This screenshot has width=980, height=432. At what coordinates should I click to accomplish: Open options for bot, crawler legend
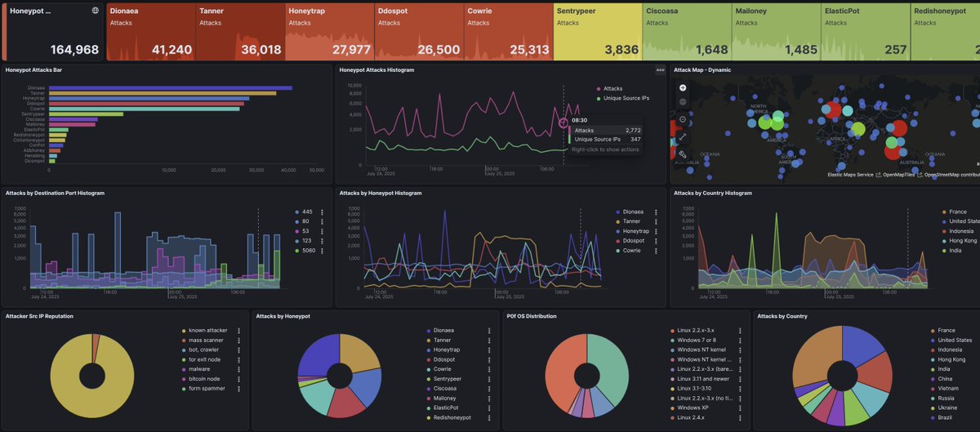[238, 350]
